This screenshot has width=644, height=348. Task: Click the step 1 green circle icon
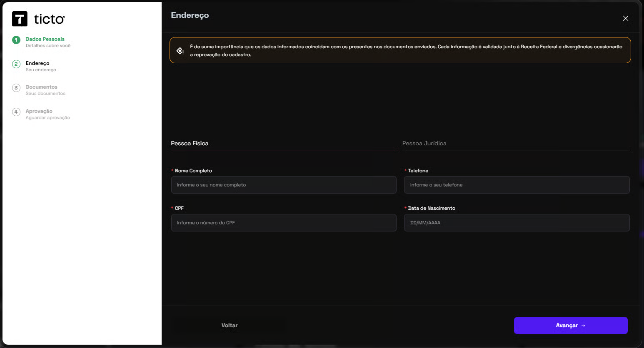coord(16,40)
